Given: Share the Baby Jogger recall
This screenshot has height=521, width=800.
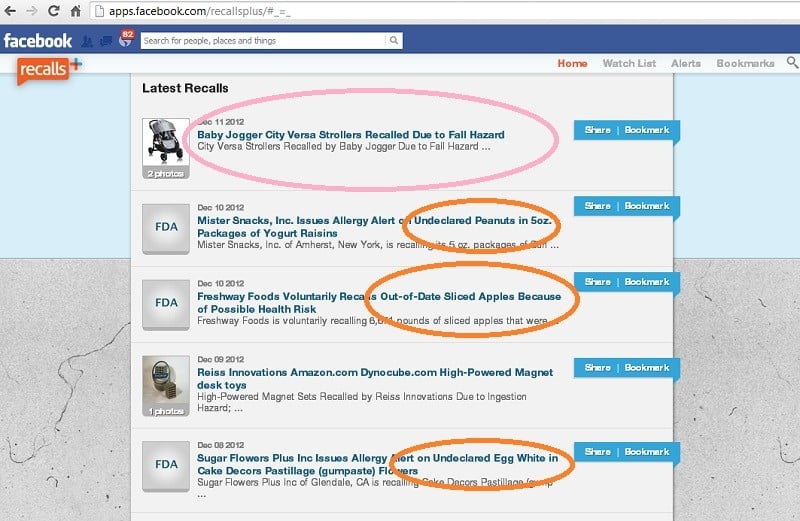Looking at the screenshot, I should point(597,130).
